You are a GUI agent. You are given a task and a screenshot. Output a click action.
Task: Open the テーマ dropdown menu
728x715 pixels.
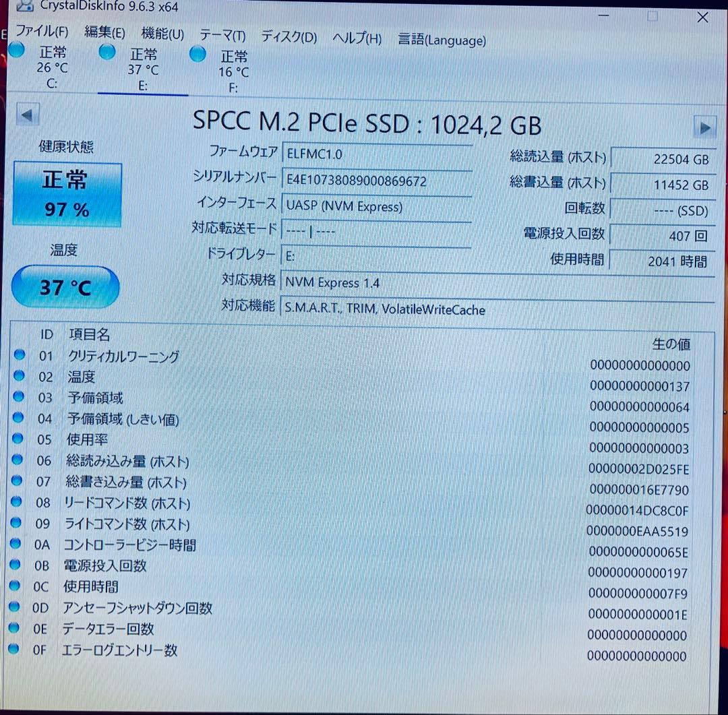(x=222, y=35)
